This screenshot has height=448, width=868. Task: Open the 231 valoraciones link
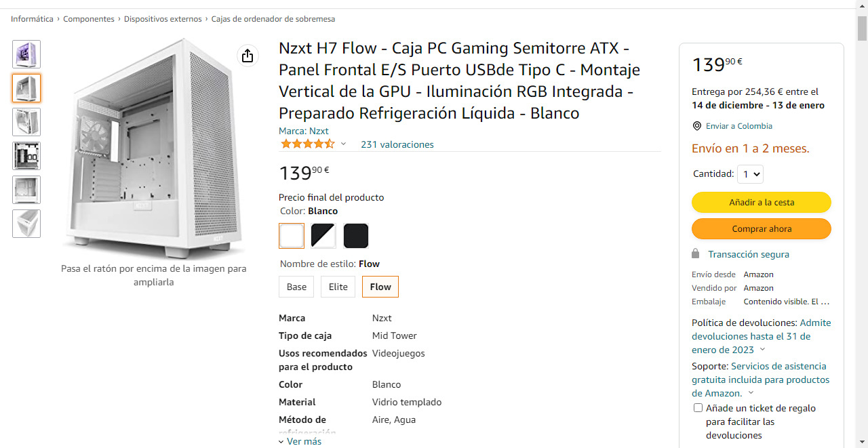pos(397,144)
